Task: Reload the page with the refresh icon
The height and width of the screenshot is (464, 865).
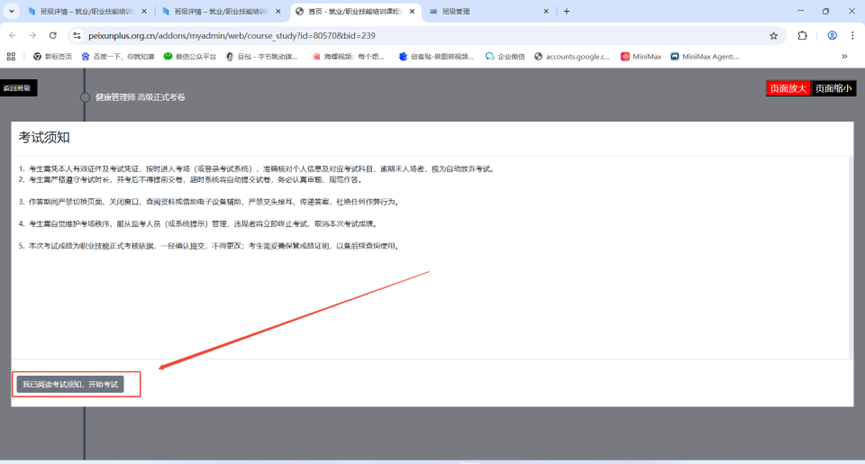Action: pyautogui.click(x=53, y=35)
